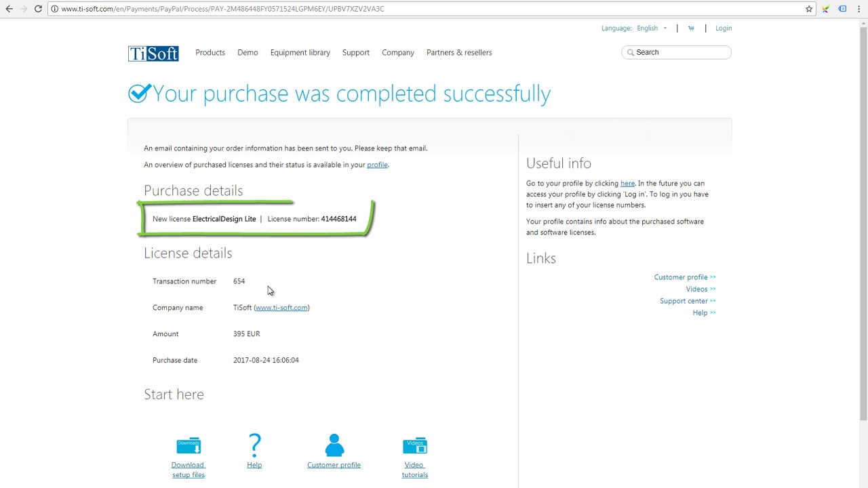Click the Login link
The width and height of the screenshot is (868, 488).
[x=724, y=28]
